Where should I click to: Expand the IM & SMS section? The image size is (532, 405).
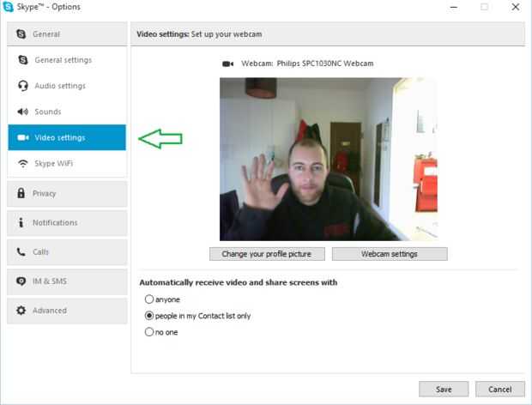pyautogui.click(x=67, y=281)
